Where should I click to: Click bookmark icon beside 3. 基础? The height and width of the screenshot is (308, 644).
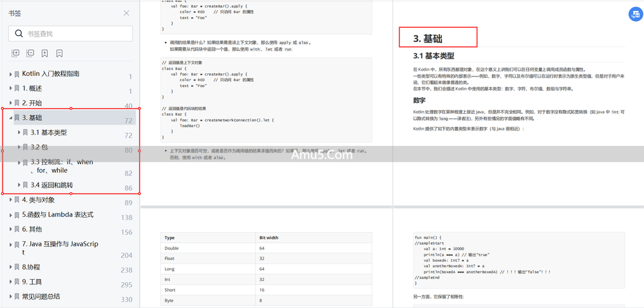pyautogui.click(x=17, y=118)
